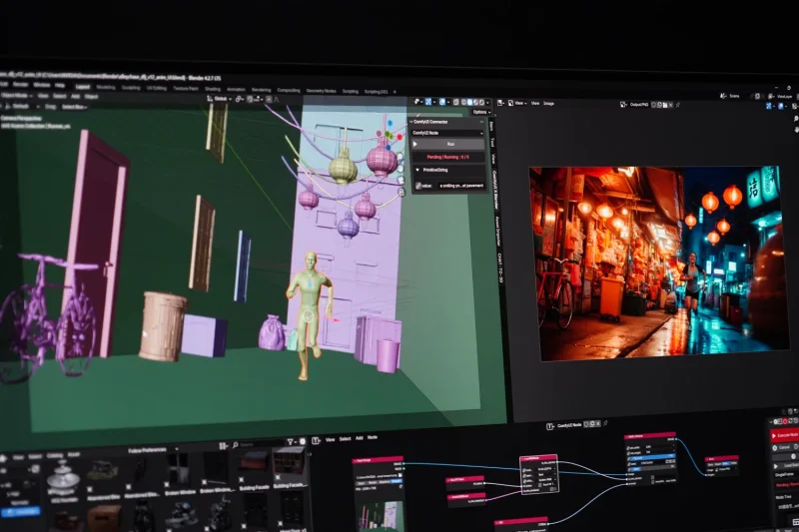Screen dimensions: 799x532
Task: Open the ComfyUI Node tree selector
Action: point(568,425)
